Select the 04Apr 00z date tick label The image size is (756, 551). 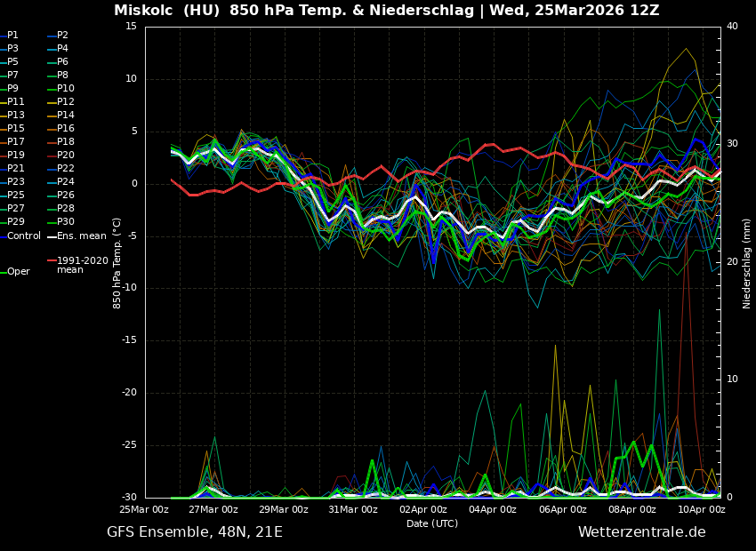tap(492, 509)
